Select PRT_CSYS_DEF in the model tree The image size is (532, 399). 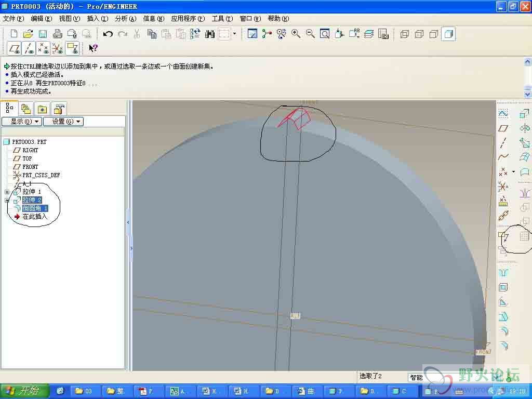tap(41, 175)
